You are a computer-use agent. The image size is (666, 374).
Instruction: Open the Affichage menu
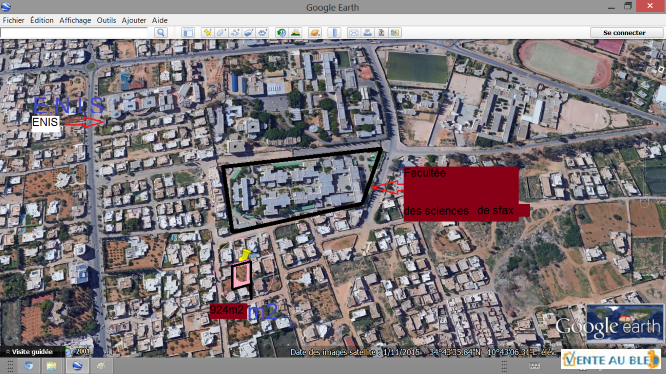(75, 20)
